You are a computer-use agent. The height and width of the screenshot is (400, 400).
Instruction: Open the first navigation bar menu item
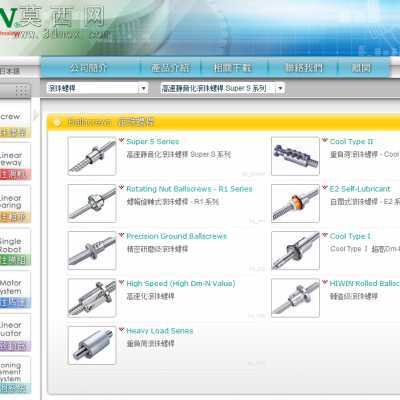[x=89, y=68]
